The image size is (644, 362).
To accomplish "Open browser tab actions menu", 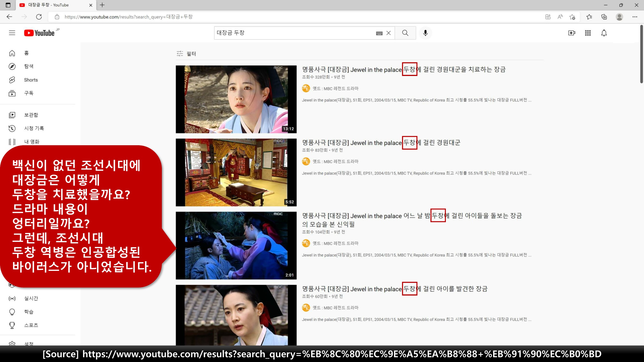I will pyautogui.click(x=8, y=5).
